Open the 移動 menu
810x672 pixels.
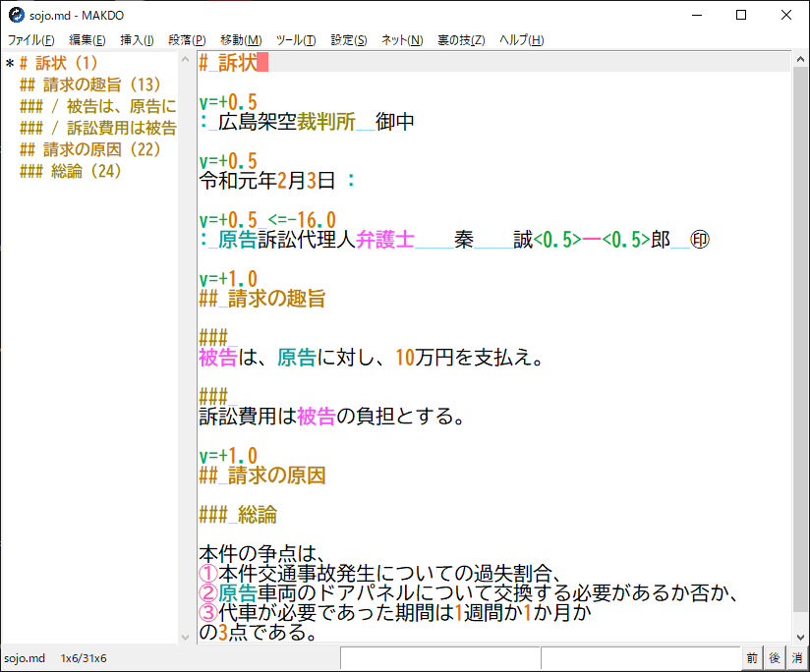tap(239, 39)
